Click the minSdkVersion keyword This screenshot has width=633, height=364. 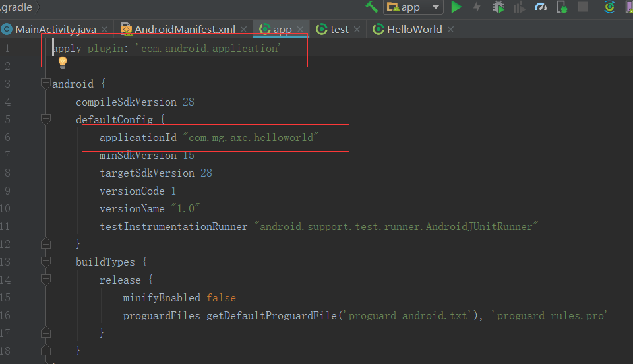coord(138,156)
